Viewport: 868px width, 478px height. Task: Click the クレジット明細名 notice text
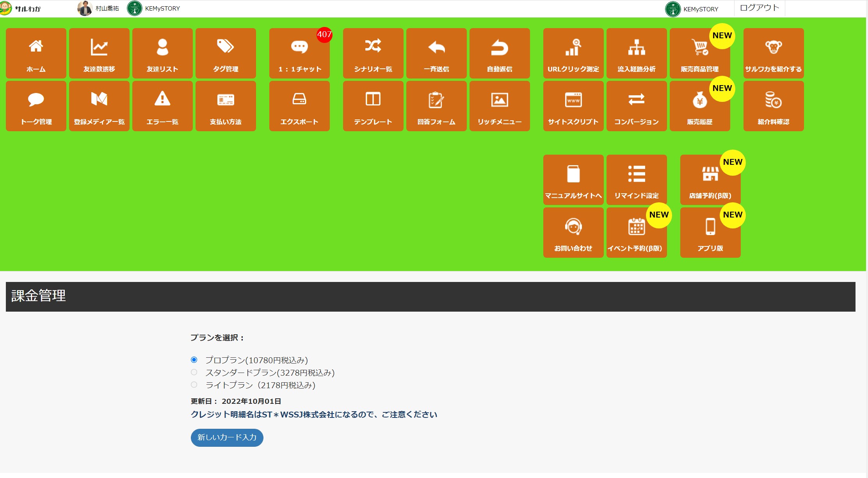[314, 414]
